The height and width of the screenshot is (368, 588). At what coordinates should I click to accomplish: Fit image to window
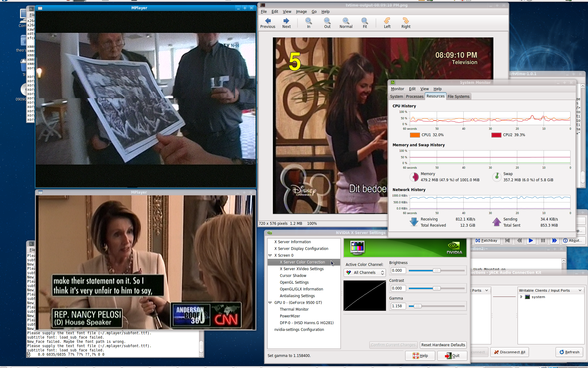click(364, 23)
